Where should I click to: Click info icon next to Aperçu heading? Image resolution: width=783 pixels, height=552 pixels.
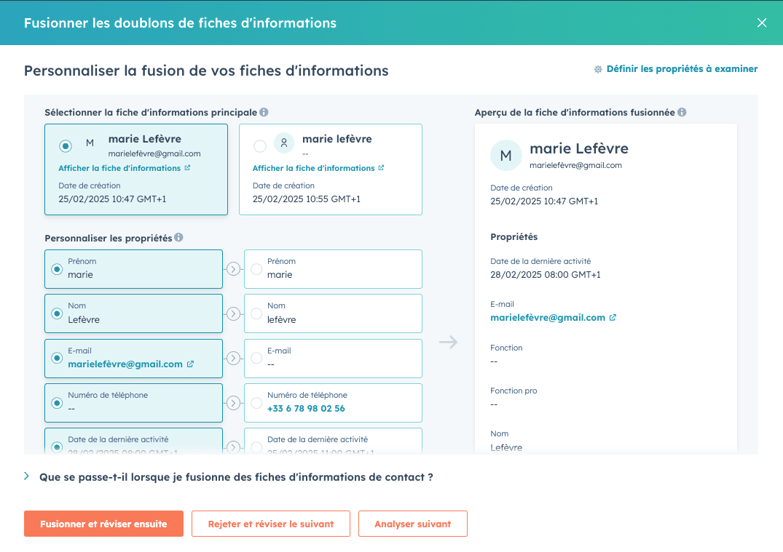click(682, 113)
